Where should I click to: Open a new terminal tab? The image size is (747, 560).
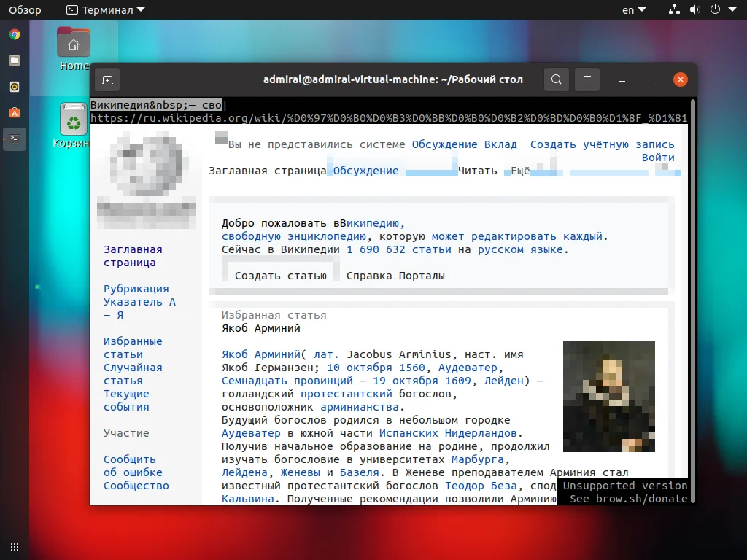click(107, 79)
